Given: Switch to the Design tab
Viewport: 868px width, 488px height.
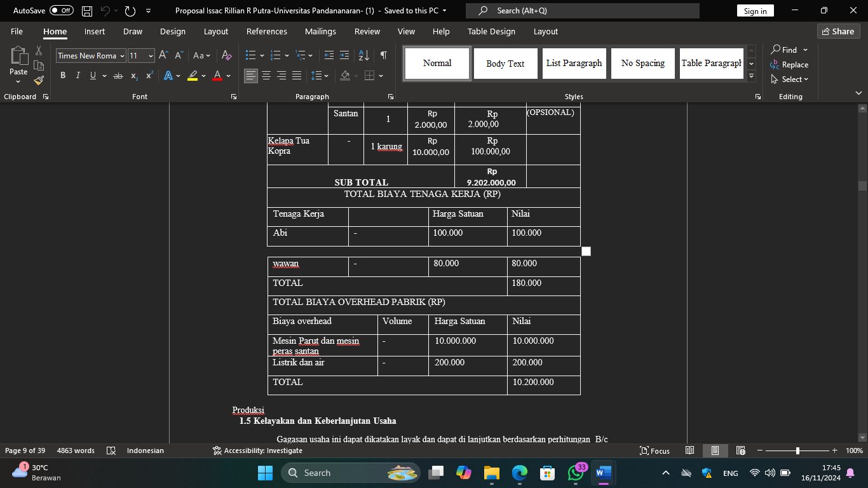Looking at the screenshot, I should 173,31.
